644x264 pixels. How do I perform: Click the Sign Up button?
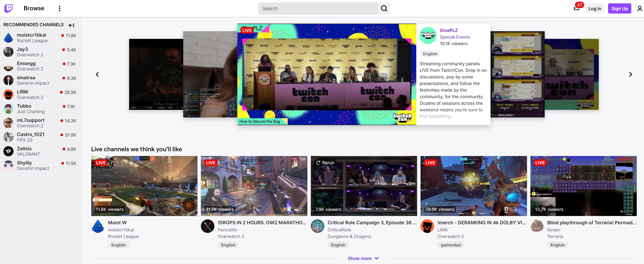tap(619, 8)
